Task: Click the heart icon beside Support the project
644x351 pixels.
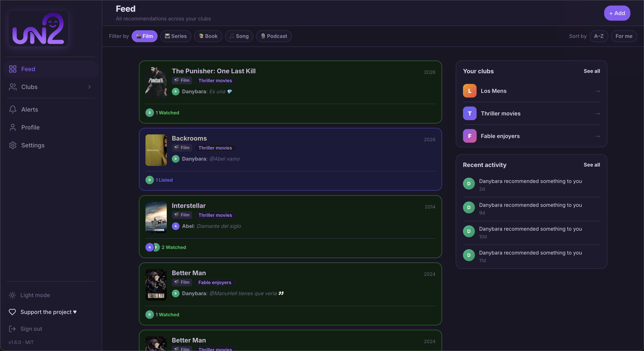Action: (x=12, y=312)
